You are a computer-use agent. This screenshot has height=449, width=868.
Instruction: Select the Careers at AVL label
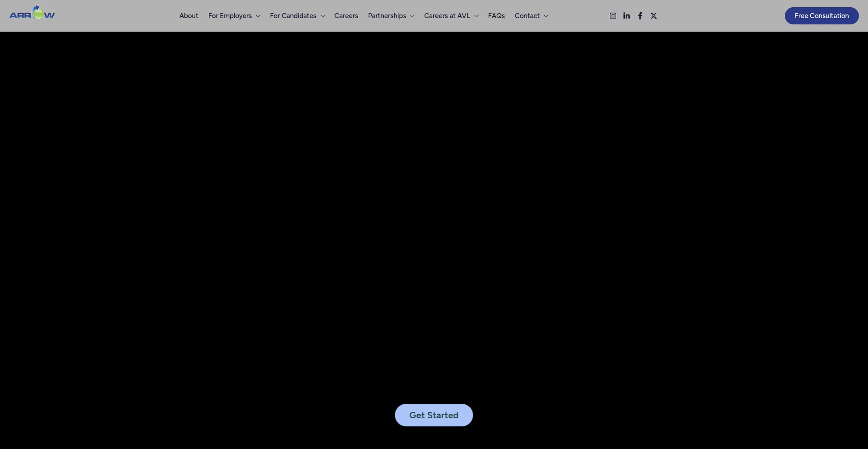click(447, 16)
